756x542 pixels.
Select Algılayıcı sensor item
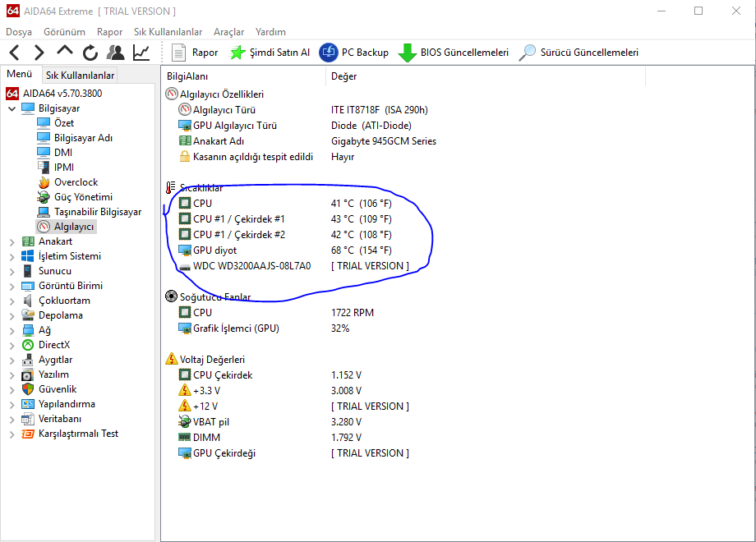point(74,227)
